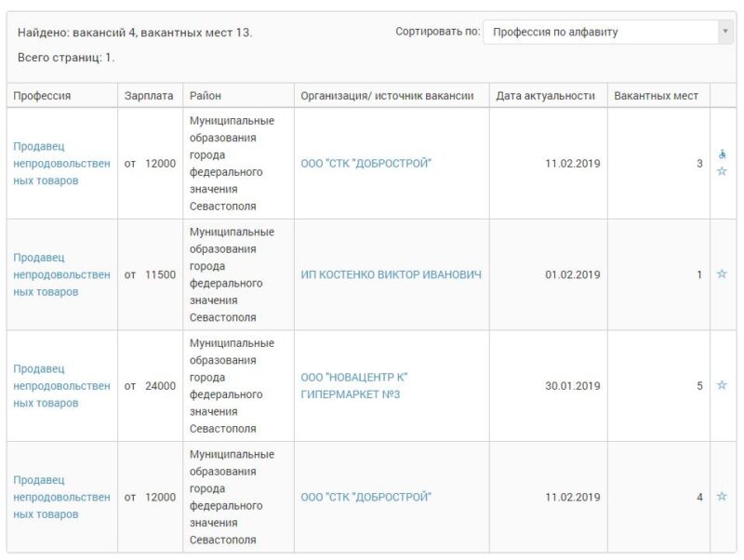This screenshot has width=744, height=560.
Task: Open the 'ИП КОСТЕНКО ВИКТОР ИВАНОВИЧ' organization link
Action: click(392, 274)
